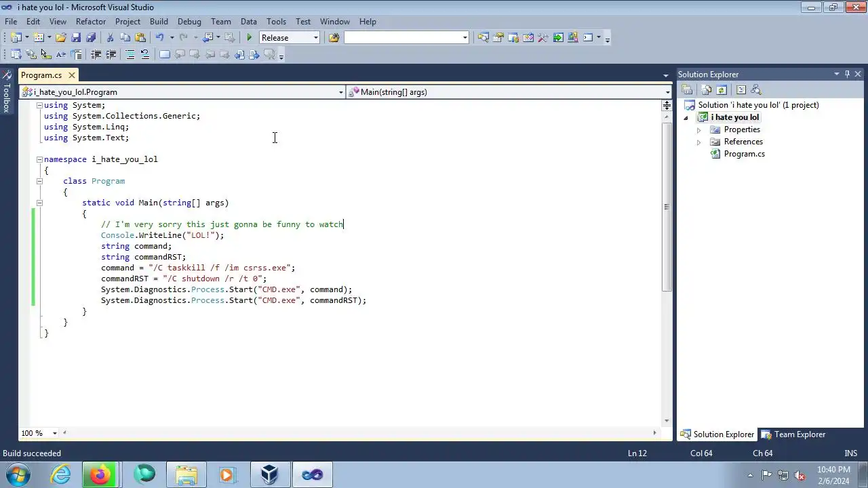Click the Navigate Backward icon
The image size is (868, 488).
tap(208, 38)
